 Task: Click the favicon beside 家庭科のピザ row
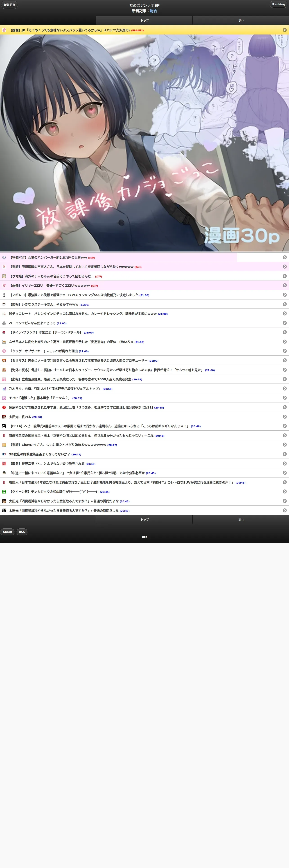(x=4, y=407)
